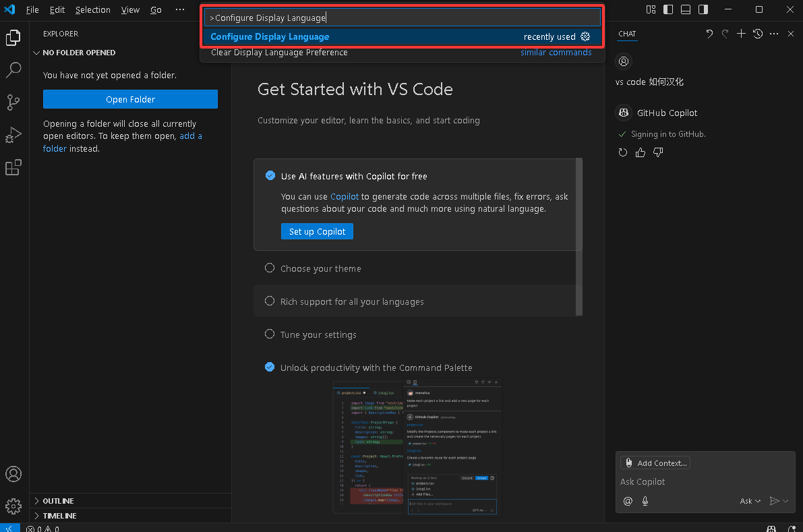Image resolution: width=803 pixels, height=532 pixels.
Task: Open Chat panel more actions ellipsis
Action: 774,34
